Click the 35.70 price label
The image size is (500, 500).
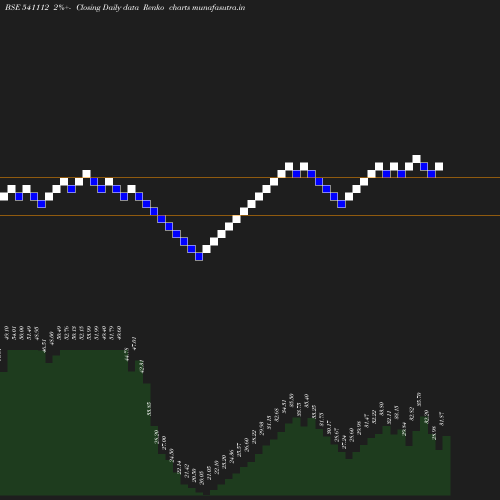[x=419, y=399]
